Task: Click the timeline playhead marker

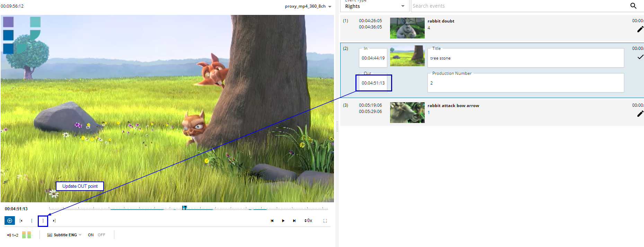Action: [x=185, y=208]
